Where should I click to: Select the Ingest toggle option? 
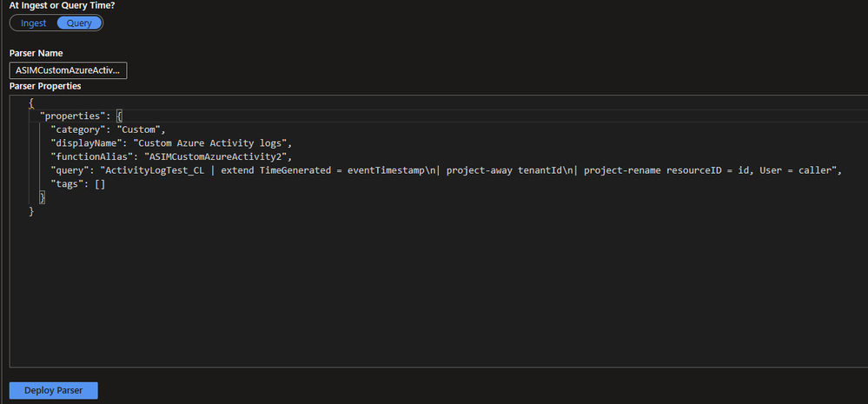[x=33, y=23]
